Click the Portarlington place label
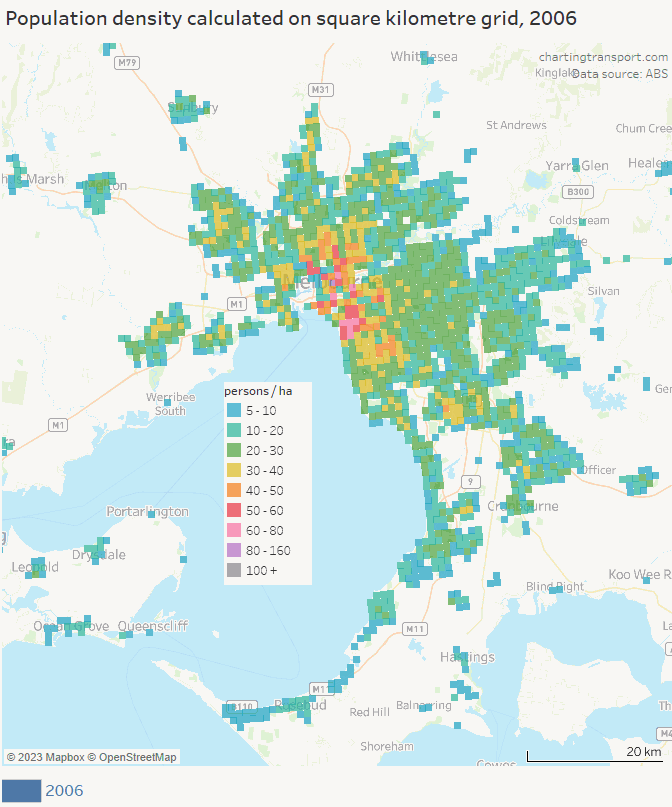 click(x=147, y=511)
